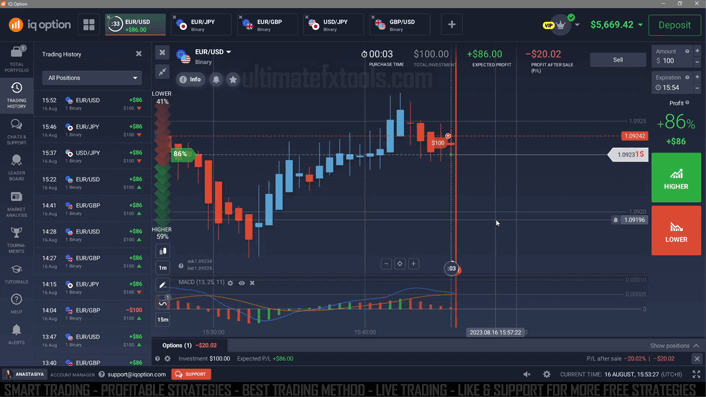
Task: Open Market Analysis from the sidebar
Action: point(17,204)
